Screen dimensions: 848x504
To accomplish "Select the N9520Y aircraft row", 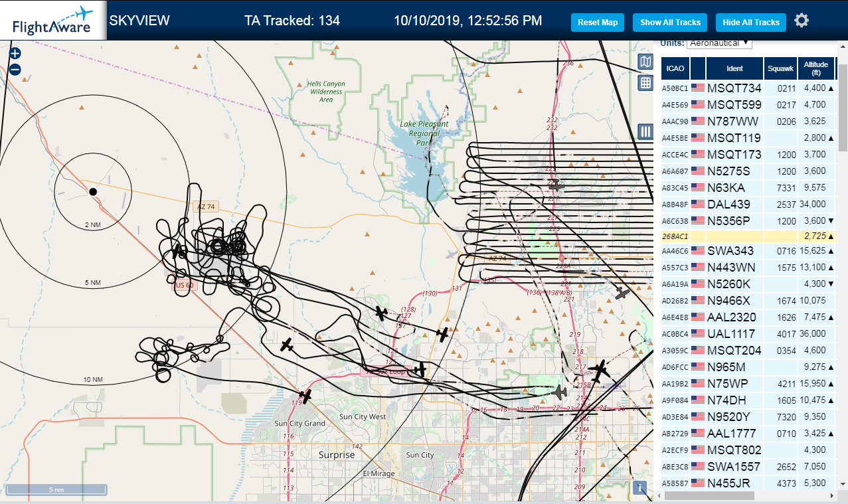I will (748, 416).
